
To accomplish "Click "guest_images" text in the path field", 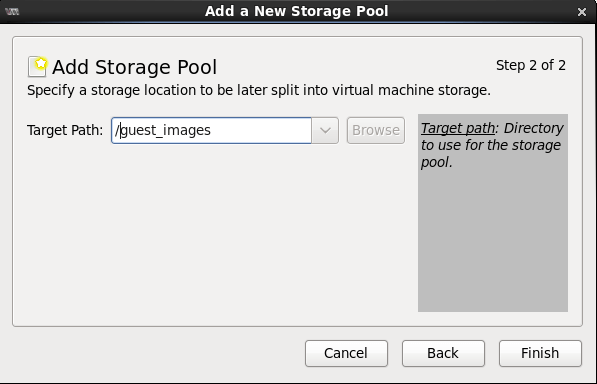I will (x=166, y=131).
